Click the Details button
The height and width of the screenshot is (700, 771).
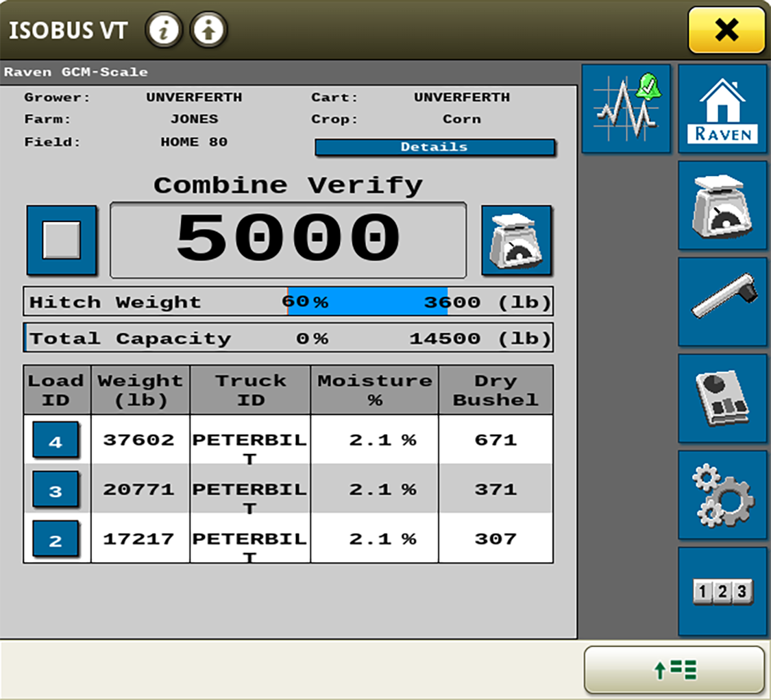tap(435, 147)
